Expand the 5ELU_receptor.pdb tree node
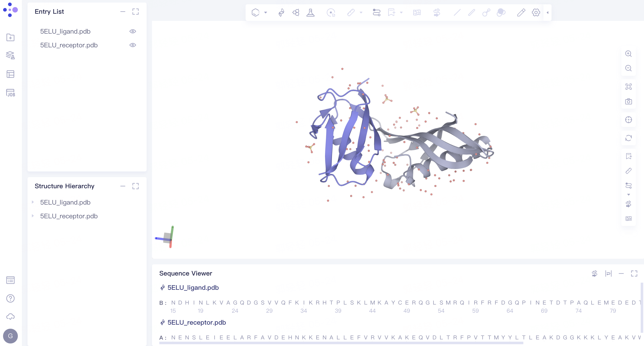This screenshot has width=644, height=346. pyautogui.click(x=33, y=216)
